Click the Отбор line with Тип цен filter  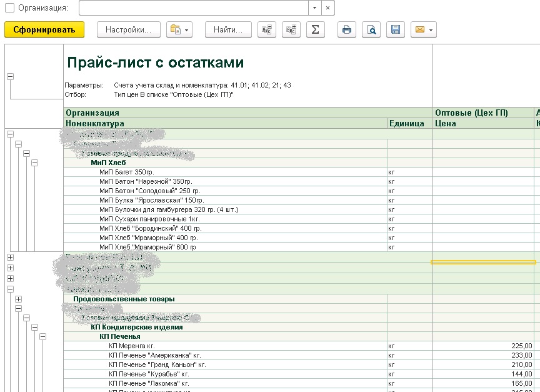coord(149,94)
